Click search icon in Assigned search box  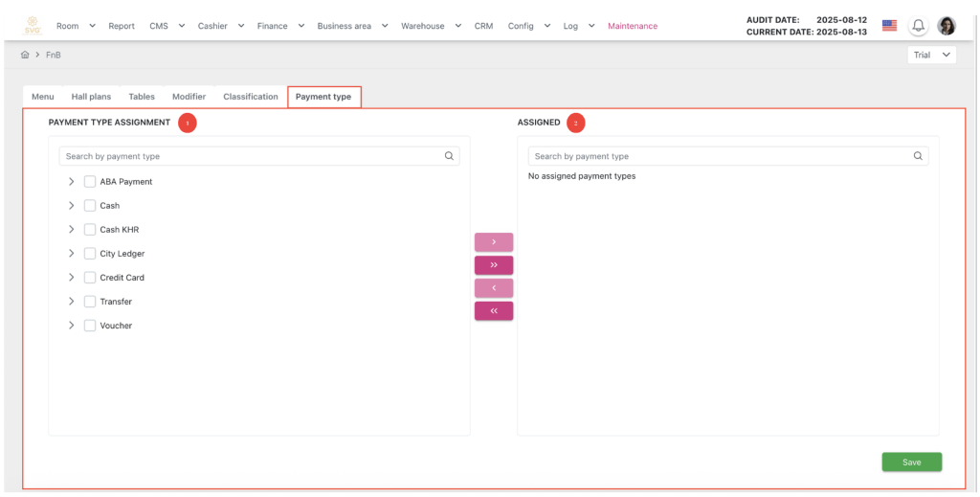(918, 156)
